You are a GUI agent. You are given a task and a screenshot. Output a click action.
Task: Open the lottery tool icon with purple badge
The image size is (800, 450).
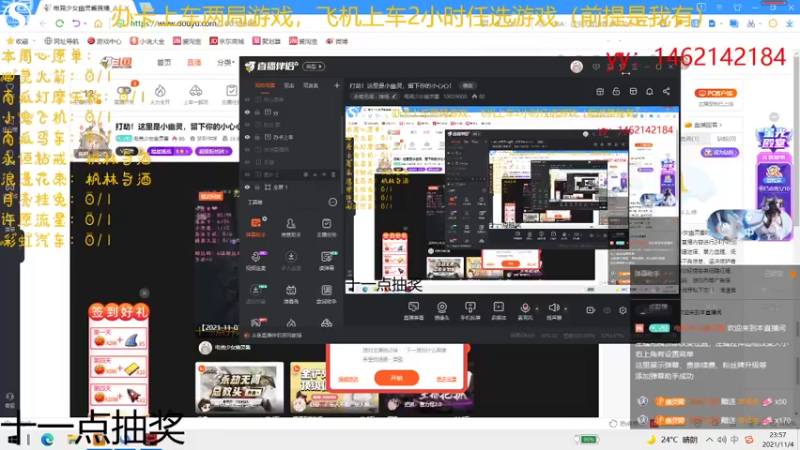click(x=256, y=260)
